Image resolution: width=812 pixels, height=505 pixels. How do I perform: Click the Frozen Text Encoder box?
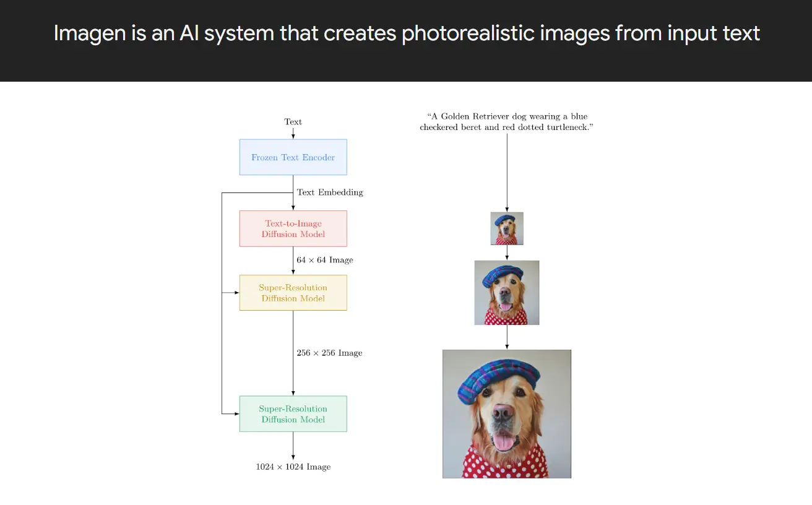click(x=293, y=157)
